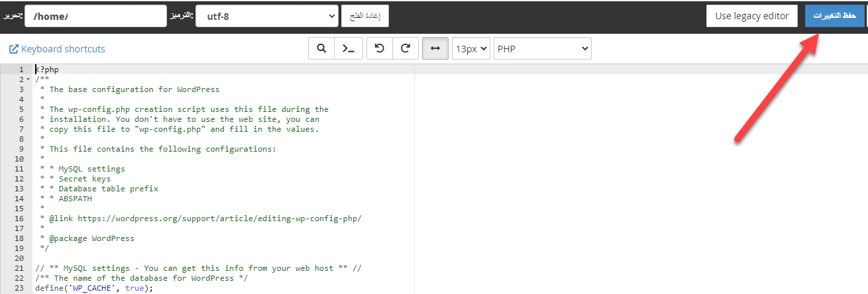This screenshot has height=294, width=868.
Task: Open the search tool with magnifier icon
Action: pyautogui.click(x=321, y=48)
